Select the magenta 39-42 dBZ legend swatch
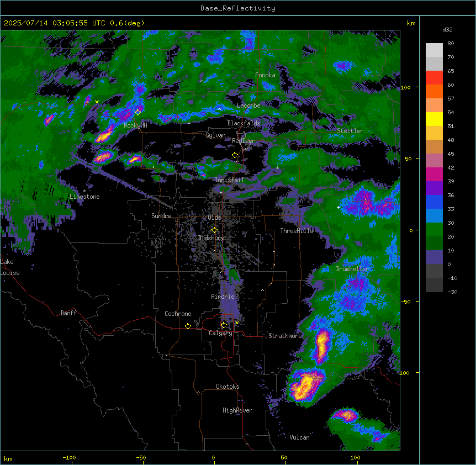Viewport: 476px width, 465px height. click(434, 174)
